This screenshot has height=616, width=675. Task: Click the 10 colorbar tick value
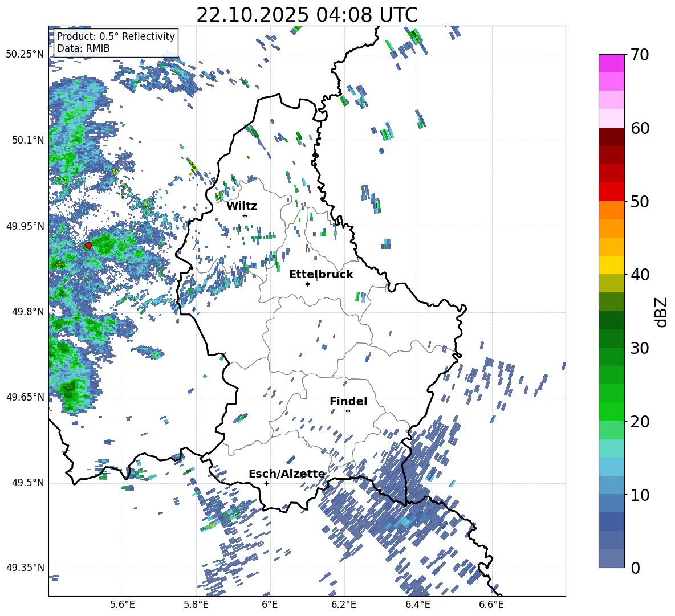click(640, 495)
